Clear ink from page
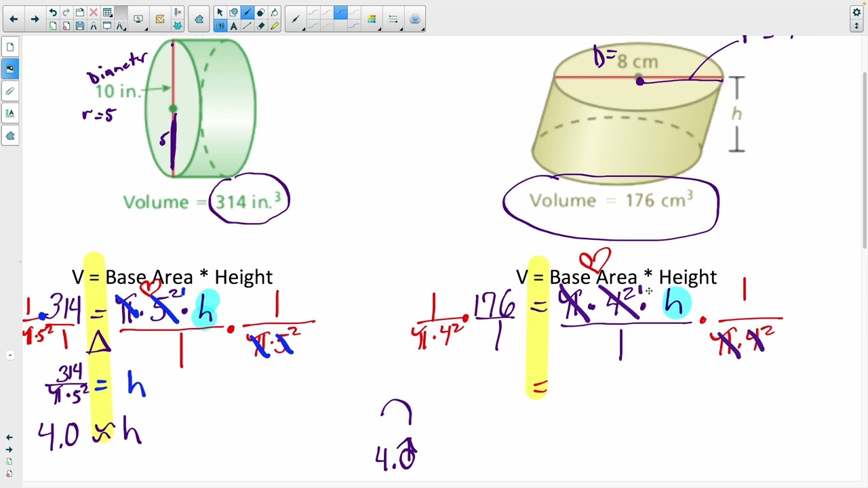The width and height of the screenshot is (868, 488). coord(178,12)
